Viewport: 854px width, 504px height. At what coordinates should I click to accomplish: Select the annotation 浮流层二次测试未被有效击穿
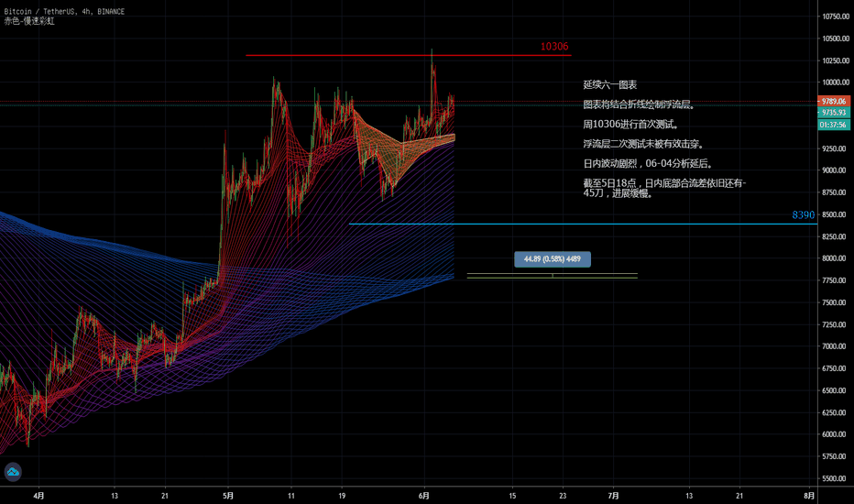coord(644,144)
